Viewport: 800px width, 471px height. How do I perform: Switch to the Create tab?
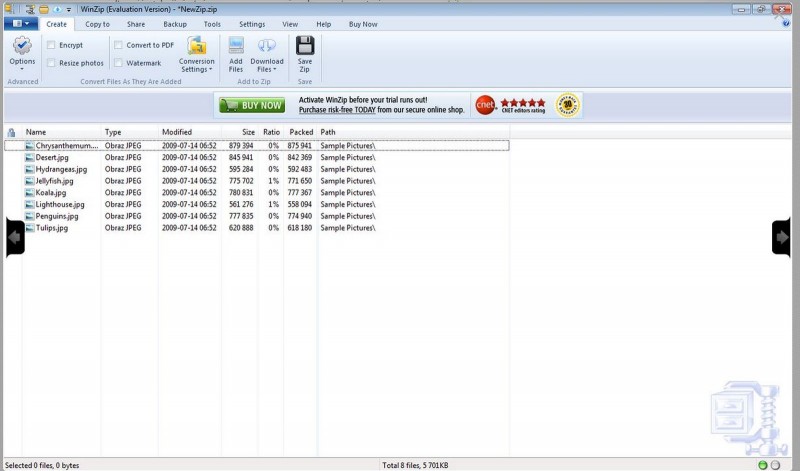pos(56,24)
